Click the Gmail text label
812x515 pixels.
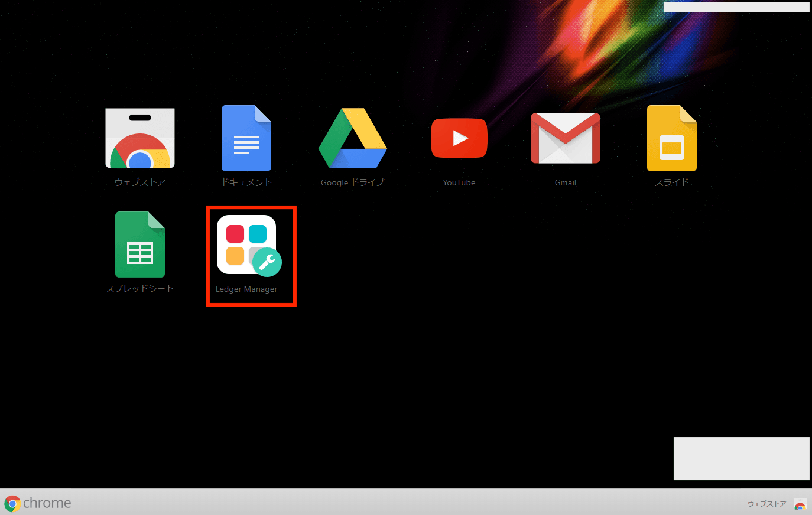pyautogui.click(x=566, y=182)
